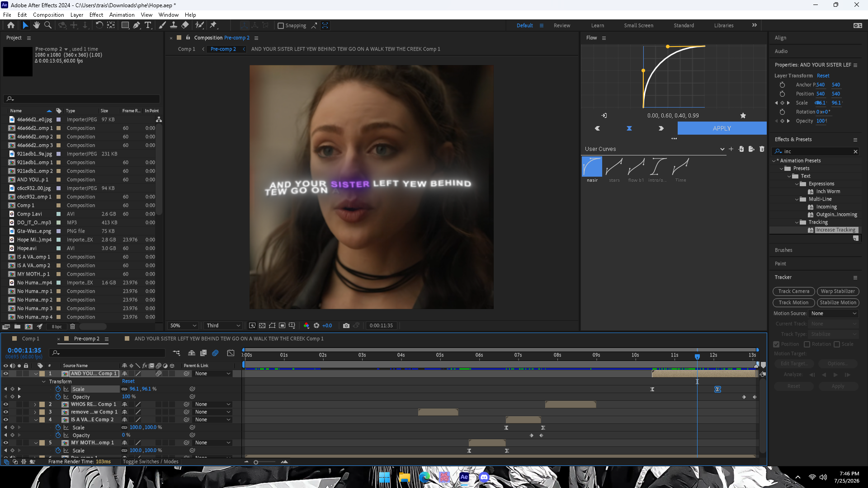
Task: Select the Puppet Pin tool
Action: pyautogui.click(x=213, y=25)
